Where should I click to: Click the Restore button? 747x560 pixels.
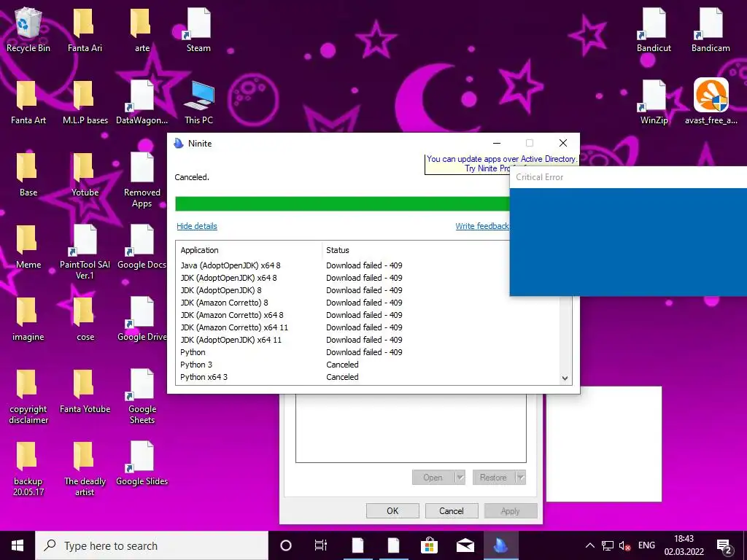tap(494, 477)
